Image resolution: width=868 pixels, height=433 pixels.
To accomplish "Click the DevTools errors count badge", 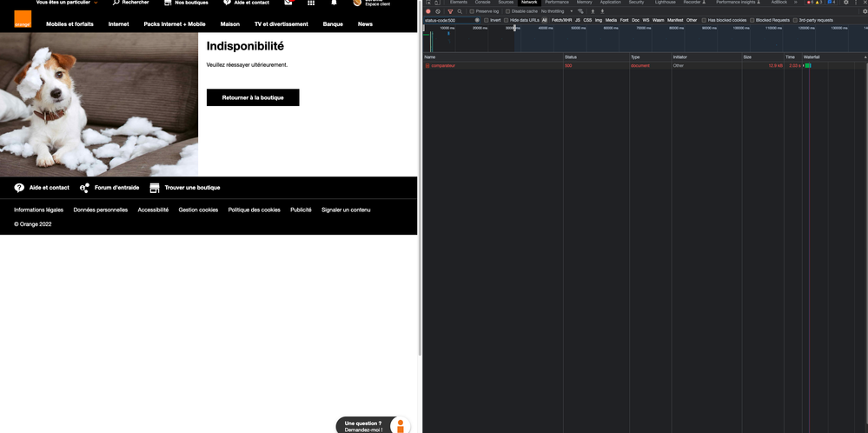I will 810,3.
